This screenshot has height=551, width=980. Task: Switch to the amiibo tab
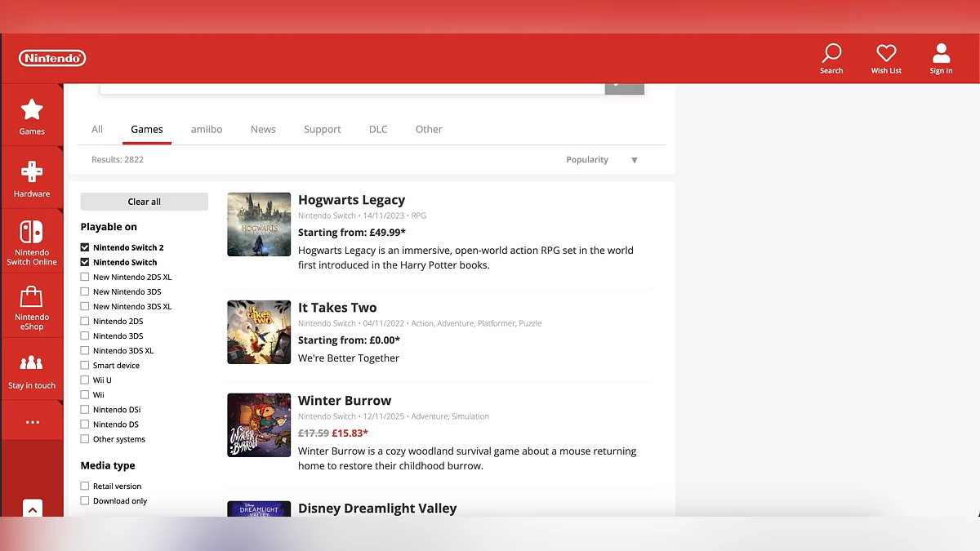click(x=207, y=129)
